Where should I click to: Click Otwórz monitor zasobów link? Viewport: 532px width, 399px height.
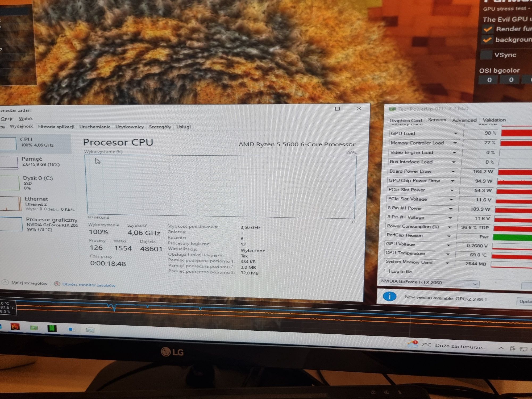point(89,285)
